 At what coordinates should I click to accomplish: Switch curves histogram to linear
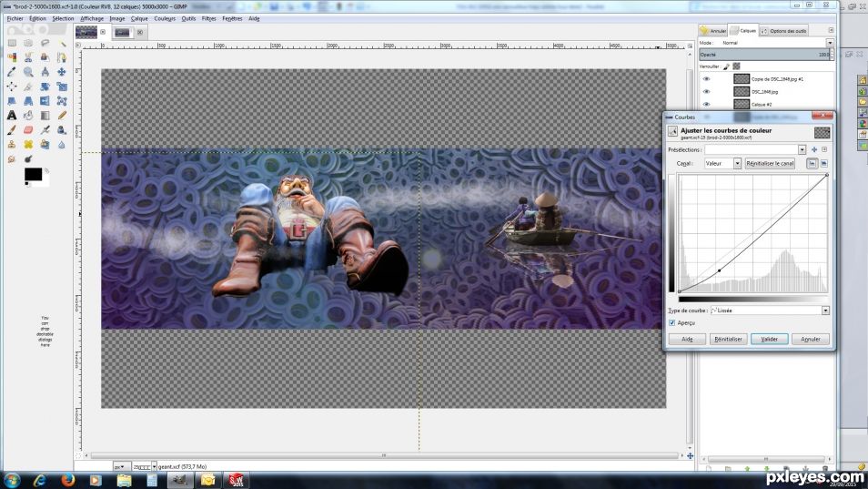(x=812, y=163)
